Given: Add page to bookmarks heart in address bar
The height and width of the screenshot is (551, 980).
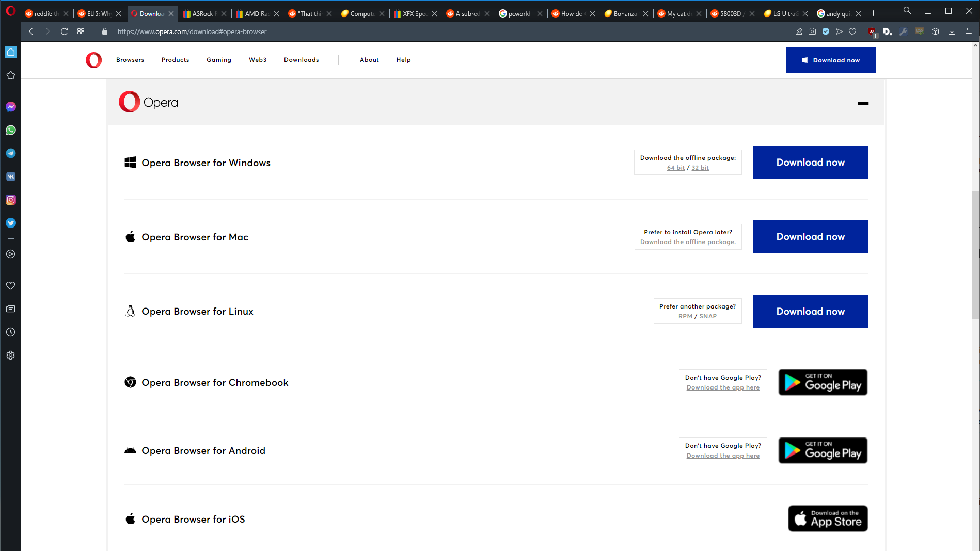Looking at the screenshot, I should [x=852, y=31].
